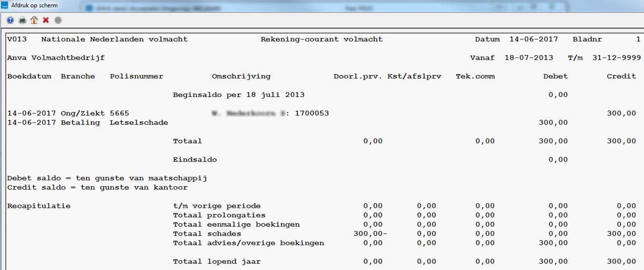Go to home using the house icon
This screenshot has width=644, height=270.
[x=34, y=20]
